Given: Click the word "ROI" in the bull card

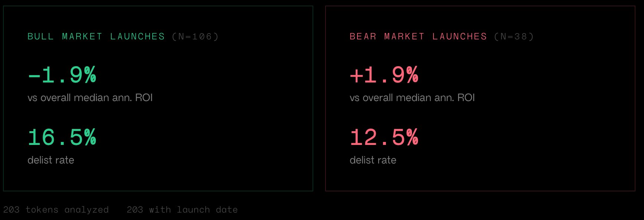Looking at the screenshot, I should pos(144,98).
